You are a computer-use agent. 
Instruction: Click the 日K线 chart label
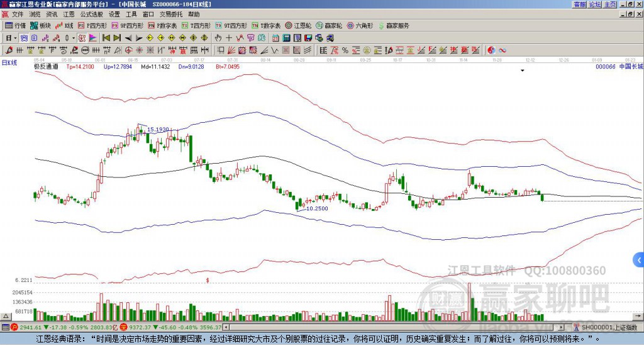point(9,62)
